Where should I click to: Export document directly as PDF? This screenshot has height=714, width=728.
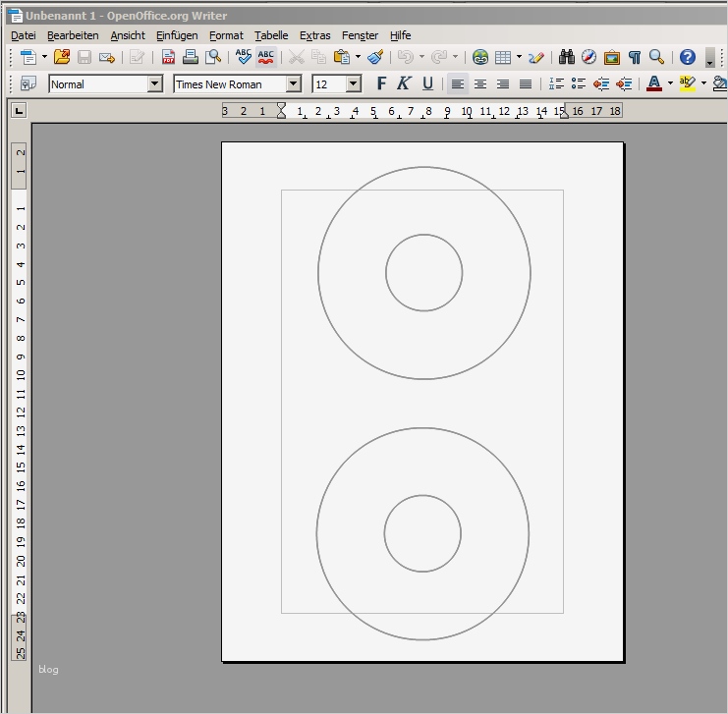(168, 58)
